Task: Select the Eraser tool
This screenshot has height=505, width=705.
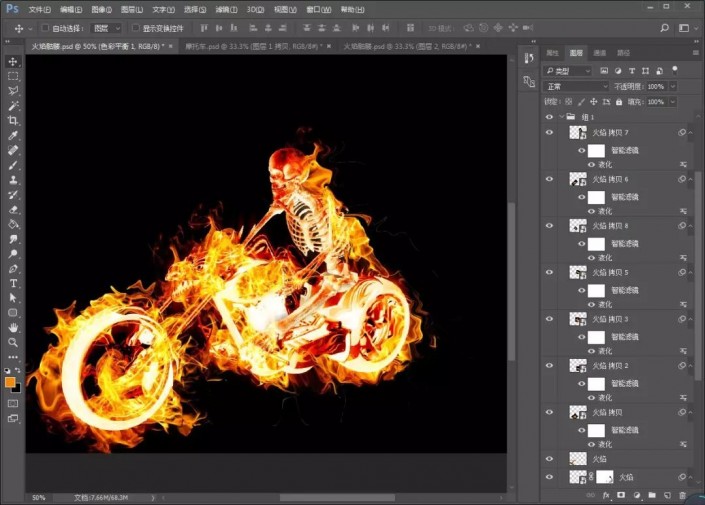Action: point(13,210)
